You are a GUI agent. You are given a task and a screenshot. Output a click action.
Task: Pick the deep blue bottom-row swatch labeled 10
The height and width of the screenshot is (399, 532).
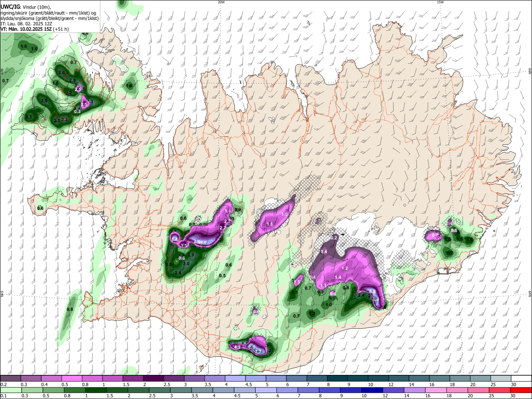pyautogui.click(x=372, y=390)
